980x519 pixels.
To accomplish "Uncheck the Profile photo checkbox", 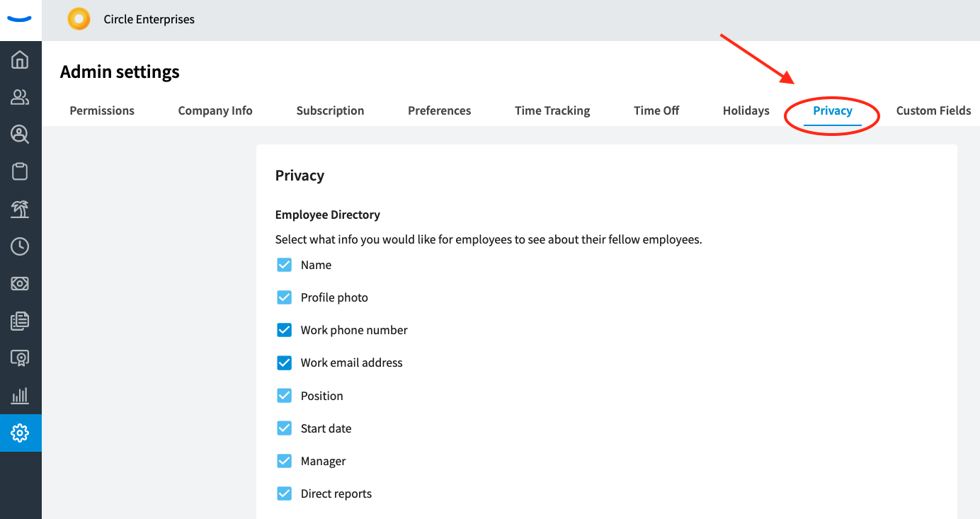I will [284, 297].
